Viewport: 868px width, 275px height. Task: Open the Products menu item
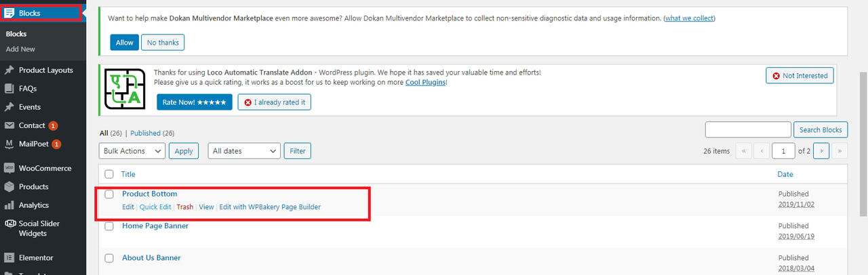click(33, 187)
